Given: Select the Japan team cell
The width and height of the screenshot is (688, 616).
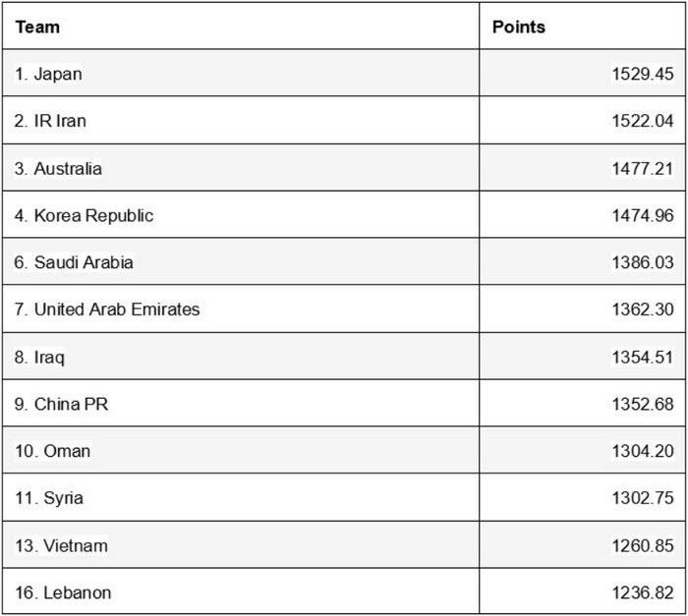Looking at the screenshot, I should (x=49, y=74).
